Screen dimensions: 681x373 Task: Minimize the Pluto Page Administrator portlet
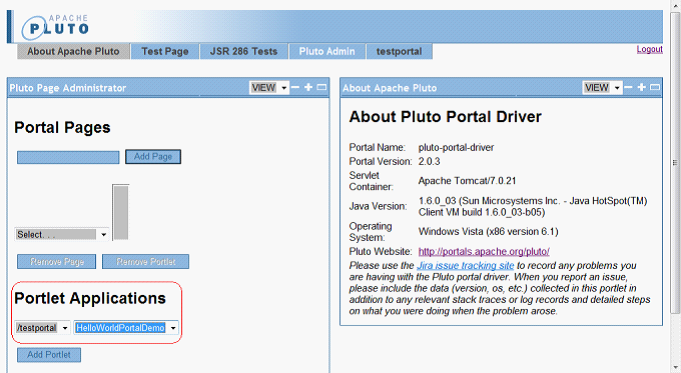(295, 87)
